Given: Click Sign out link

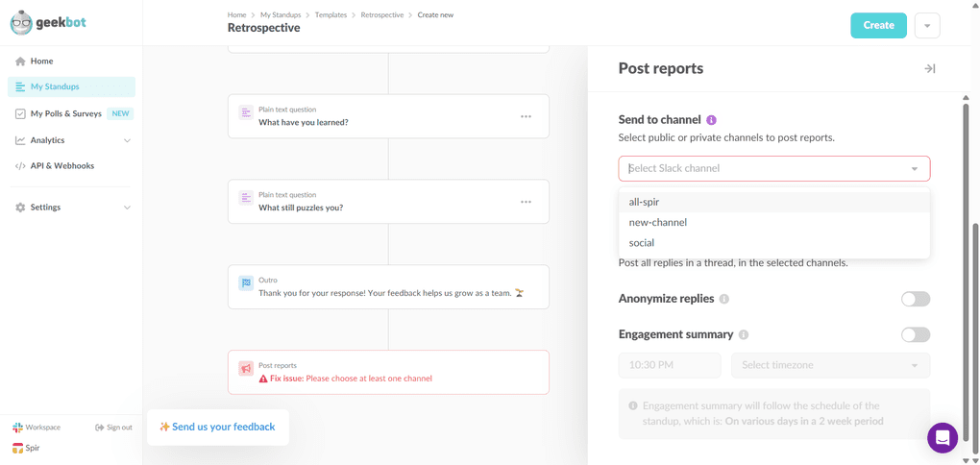Looking at the screenshot, I should [x=113, y=428].
